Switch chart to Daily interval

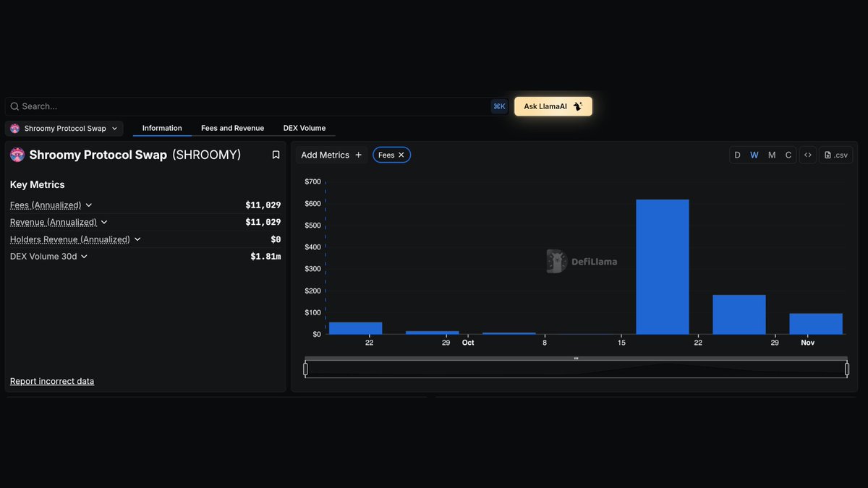(737, 155)
